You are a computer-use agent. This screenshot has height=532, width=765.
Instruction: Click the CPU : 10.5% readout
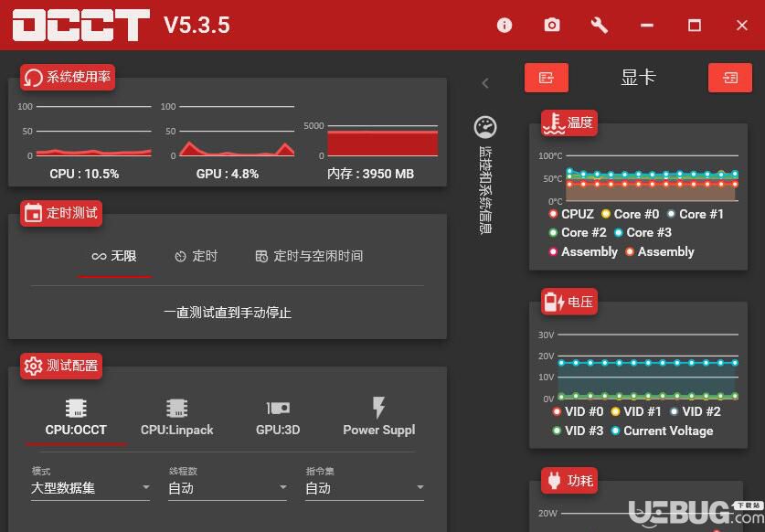coord(84,175)
